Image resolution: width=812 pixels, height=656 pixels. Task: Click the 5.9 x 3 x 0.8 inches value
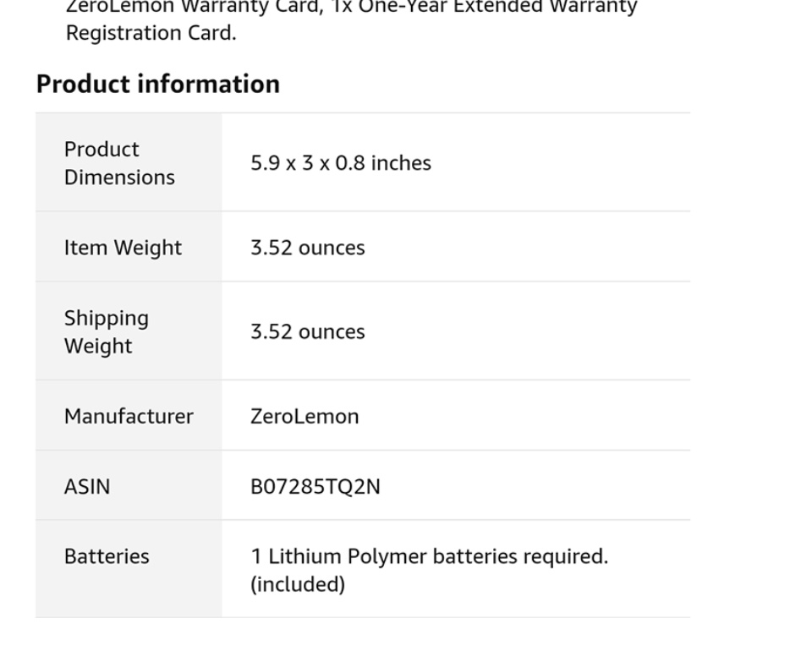tap(340, 163)
